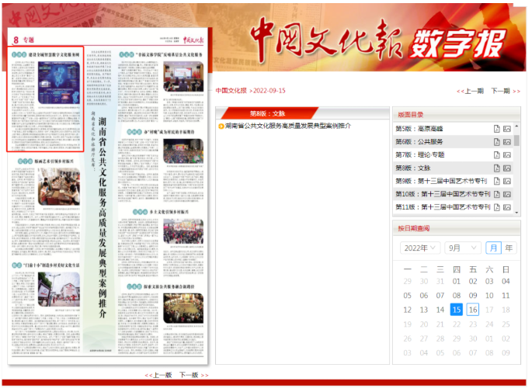
Task: View image icon for 第7版 理论·专题
Action: [507, 155]
